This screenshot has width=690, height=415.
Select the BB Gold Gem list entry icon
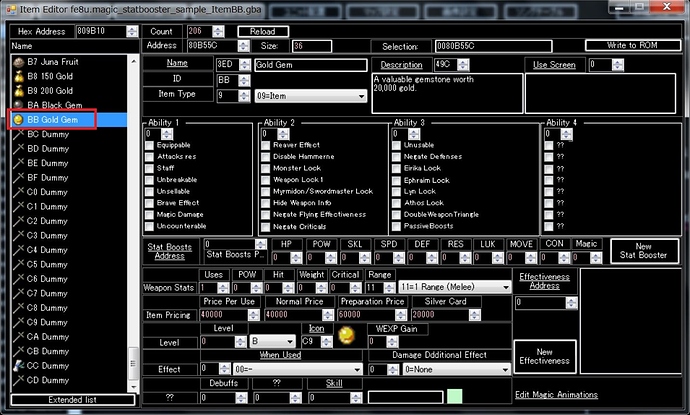17,119
